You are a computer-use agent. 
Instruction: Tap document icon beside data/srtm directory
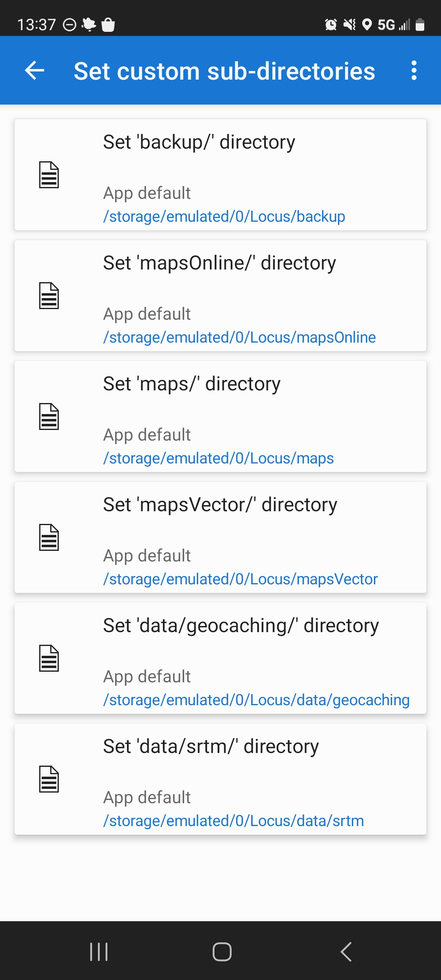click(x=49, y=779)
